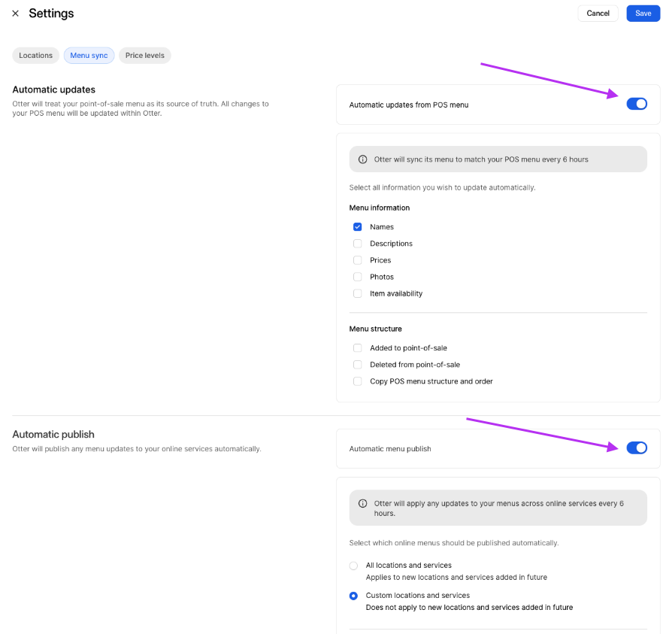
Task: Open the Price levels tab
Action: [145, 56]
